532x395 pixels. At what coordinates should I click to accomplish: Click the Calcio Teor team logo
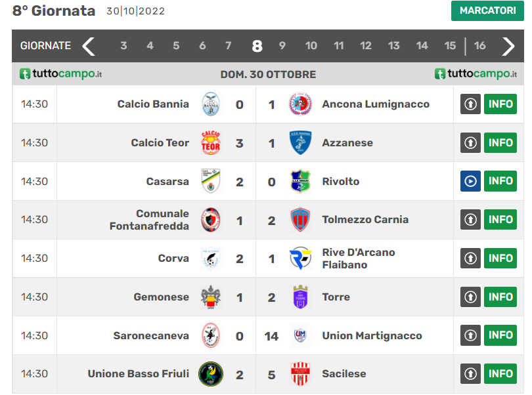click(211, 143)
